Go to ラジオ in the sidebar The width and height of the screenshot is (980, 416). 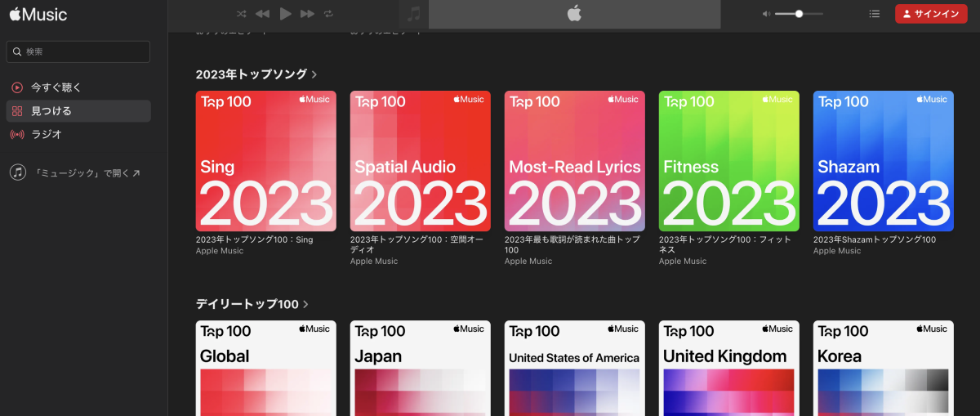(x=78, y=135)
